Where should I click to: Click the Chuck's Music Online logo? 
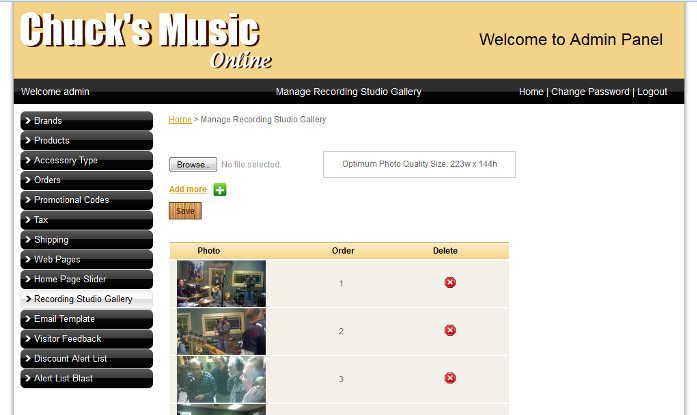145,40
